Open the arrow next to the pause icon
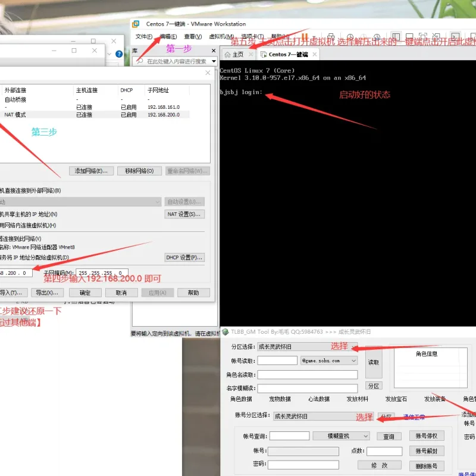The image size is (476, 476). click(314, 37)
